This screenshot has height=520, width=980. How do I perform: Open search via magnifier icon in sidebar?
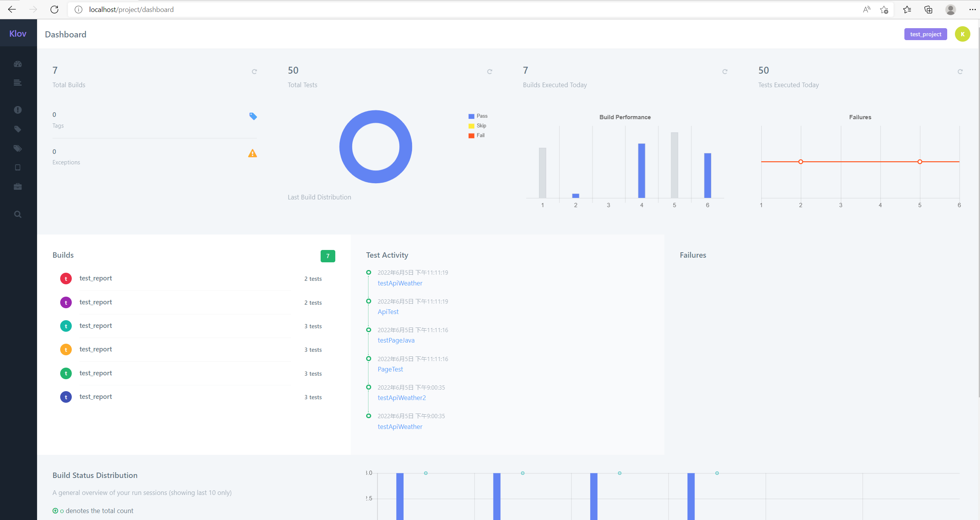click(x=18, y=214)
